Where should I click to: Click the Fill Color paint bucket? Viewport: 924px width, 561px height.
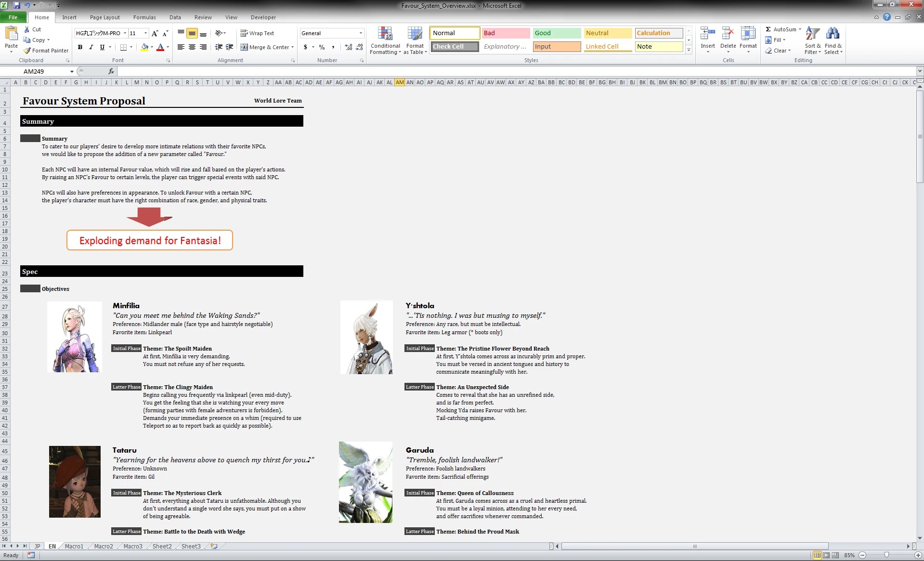(144, 47)
